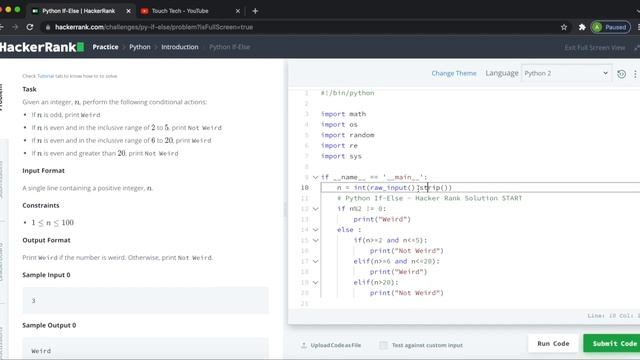
Task: Click the 'import math' line
Action: [343, 114]
